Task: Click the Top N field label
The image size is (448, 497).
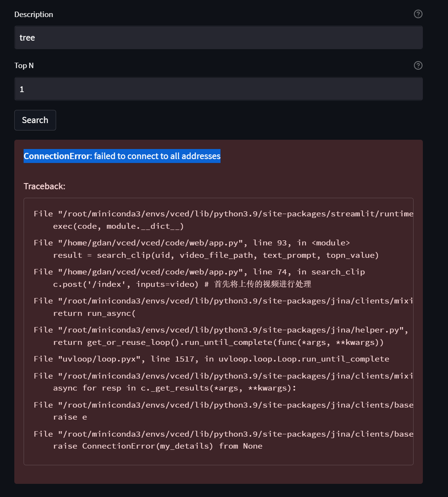Action: [x=24, y=65]
